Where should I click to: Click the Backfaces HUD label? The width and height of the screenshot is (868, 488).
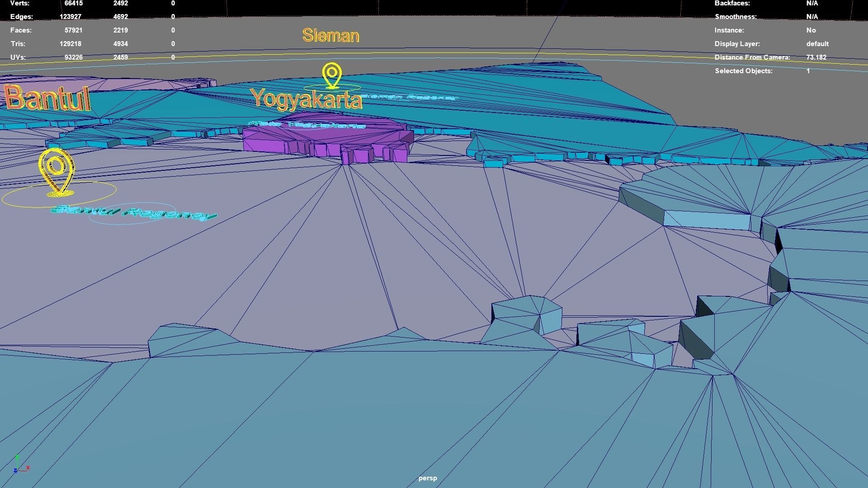point(732,3)
